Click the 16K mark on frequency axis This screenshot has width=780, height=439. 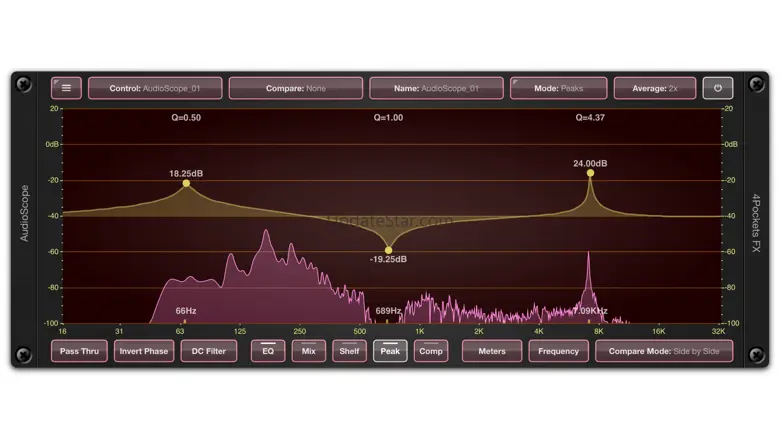(658, 331)
